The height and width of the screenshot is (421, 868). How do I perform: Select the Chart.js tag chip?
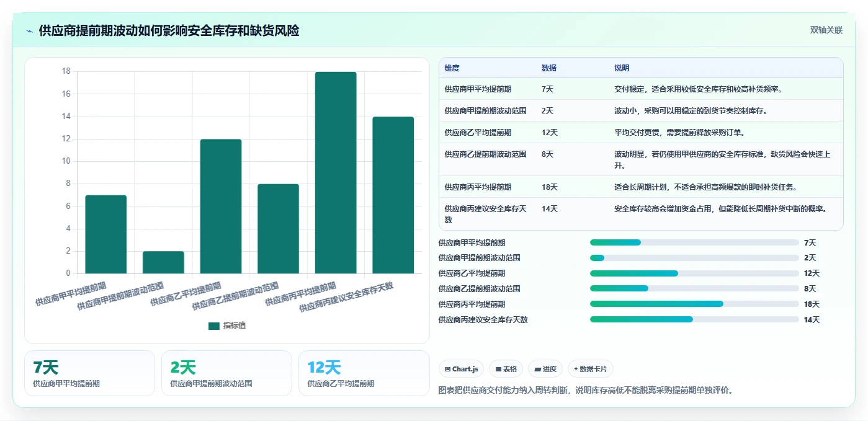(x=461, y=369)
